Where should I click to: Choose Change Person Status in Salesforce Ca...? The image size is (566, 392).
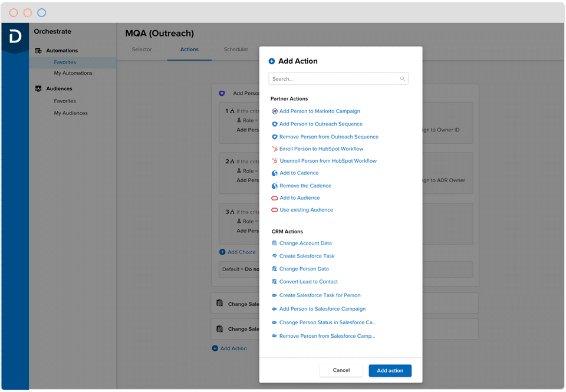click(x=328, y=322)
